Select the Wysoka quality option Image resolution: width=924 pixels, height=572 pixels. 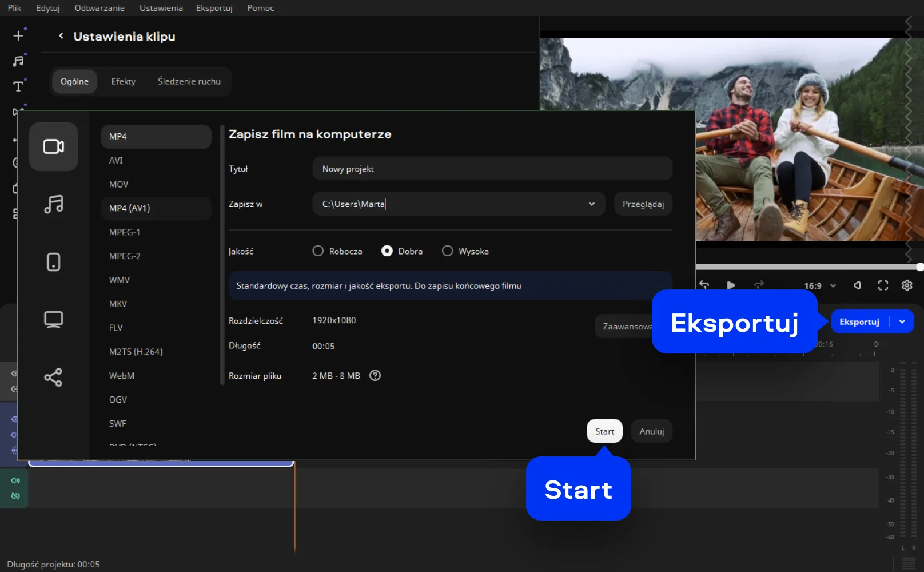[x=448, y=251]
